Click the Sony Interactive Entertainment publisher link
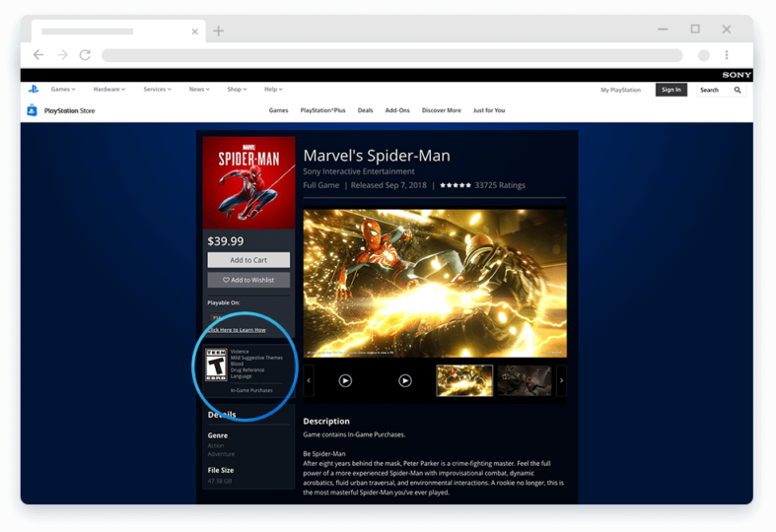This screenshot has width=776, height=532. [x=359, y=171]
